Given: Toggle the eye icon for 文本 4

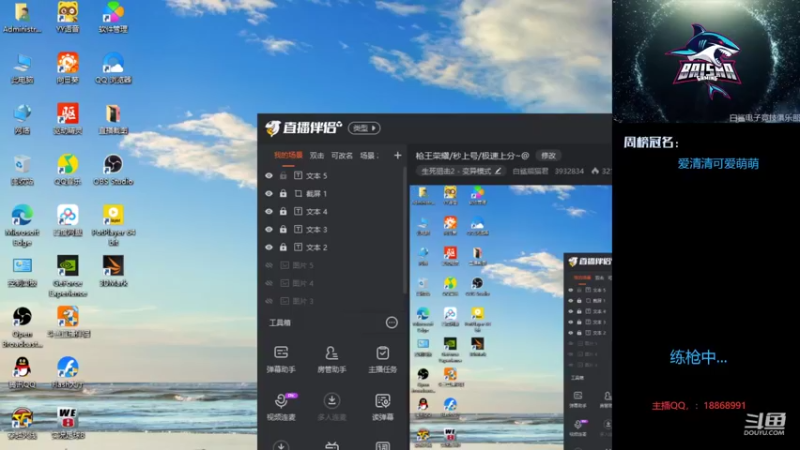Looking at the screenshot, I should (x=269, y=211).
